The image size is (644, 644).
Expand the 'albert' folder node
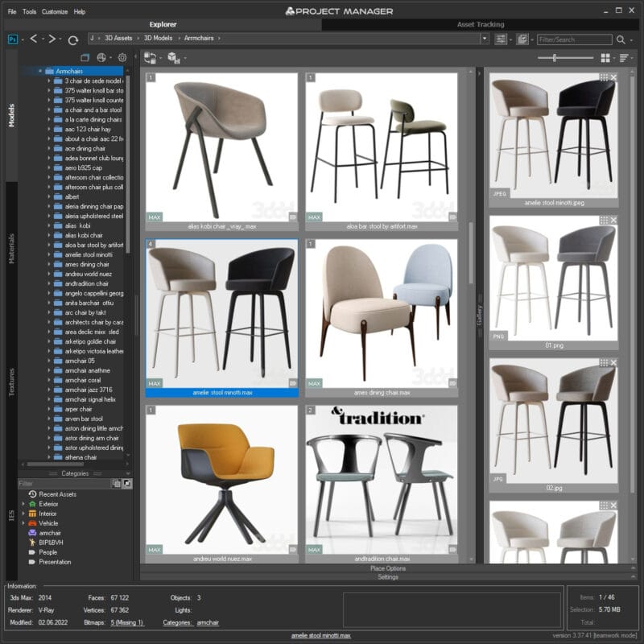[49, 196]
